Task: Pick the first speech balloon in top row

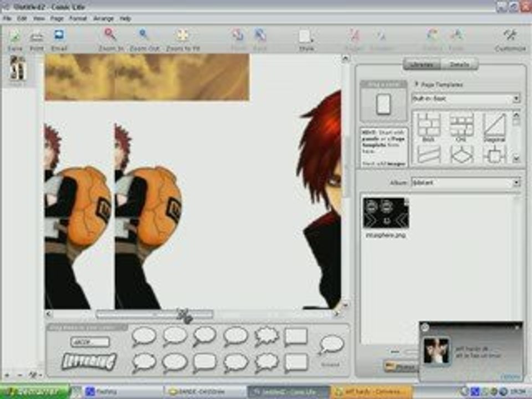Action: [144, 336]
